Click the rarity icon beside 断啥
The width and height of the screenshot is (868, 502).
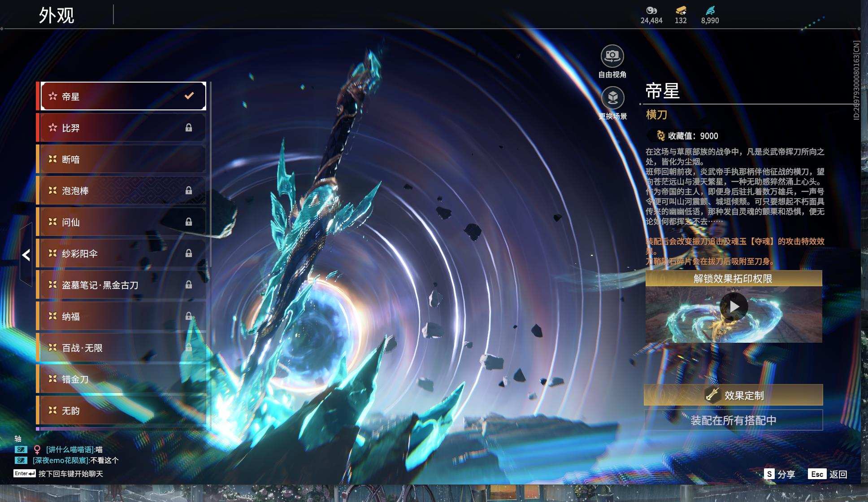click(53, 159)
